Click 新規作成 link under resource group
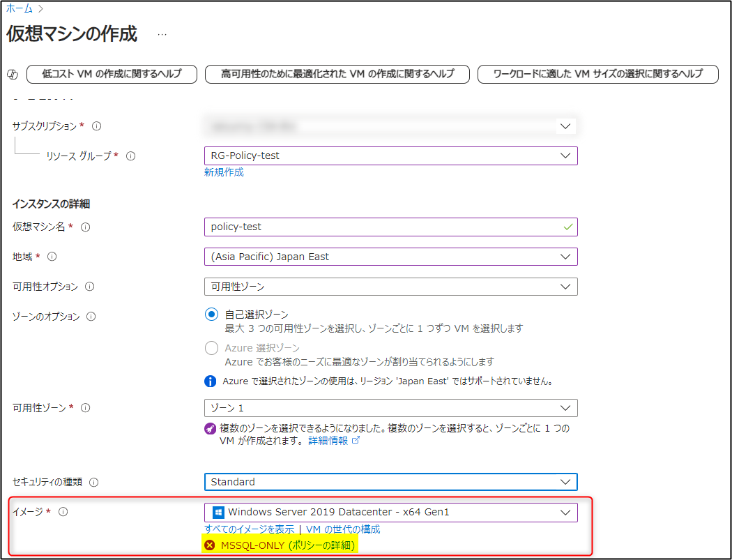 pos(224,172)
